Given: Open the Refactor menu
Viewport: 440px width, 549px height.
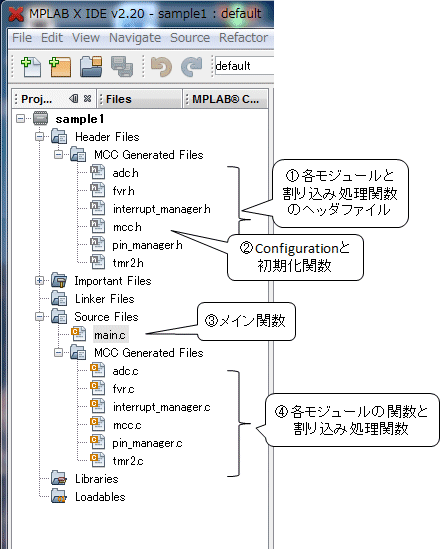Looking at the screenshot, I should [243, 38].
